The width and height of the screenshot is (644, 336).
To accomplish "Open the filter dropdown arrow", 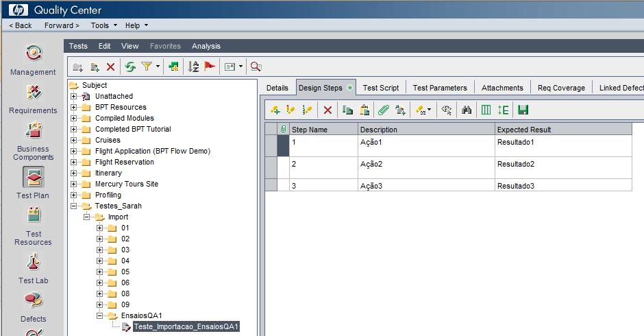I will (158, 67).
